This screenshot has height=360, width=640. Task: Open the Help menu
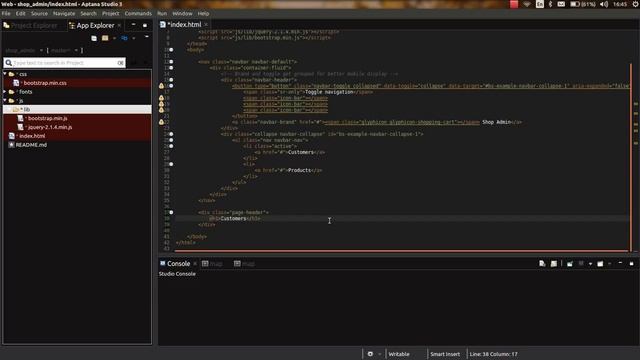(x=203, y=13)
